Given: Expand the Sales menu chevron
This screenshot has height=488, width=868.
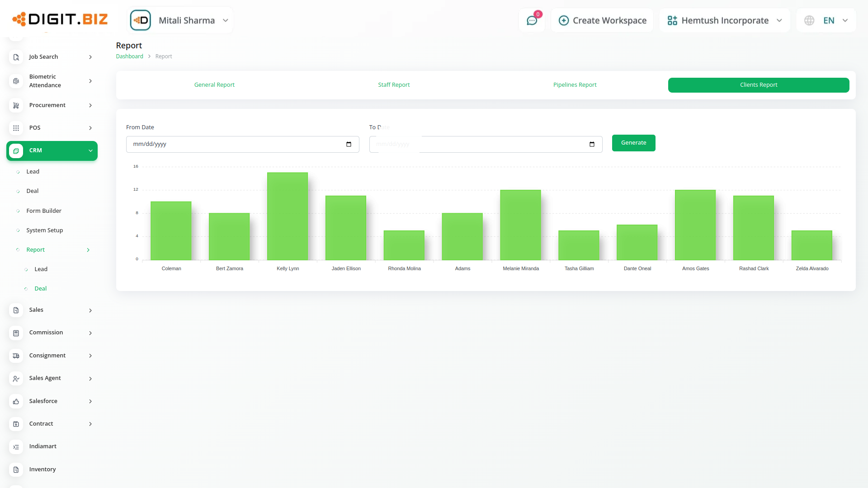Looking at the screenshot, I should point(90,310).
